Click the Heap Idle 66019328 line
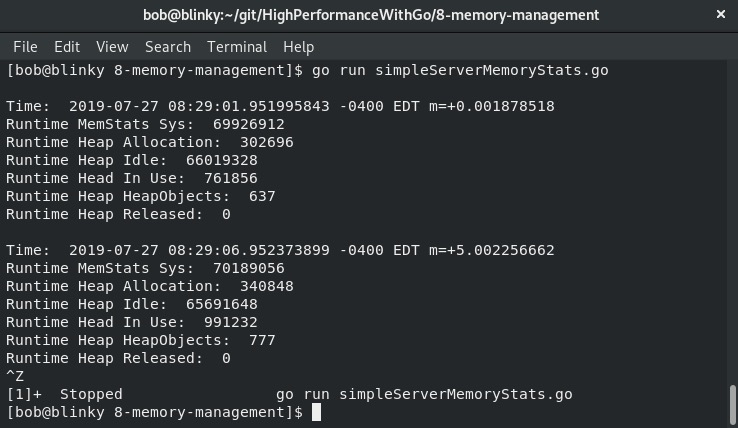This screenshot has height=428, width=738. [x=132, y=160]
